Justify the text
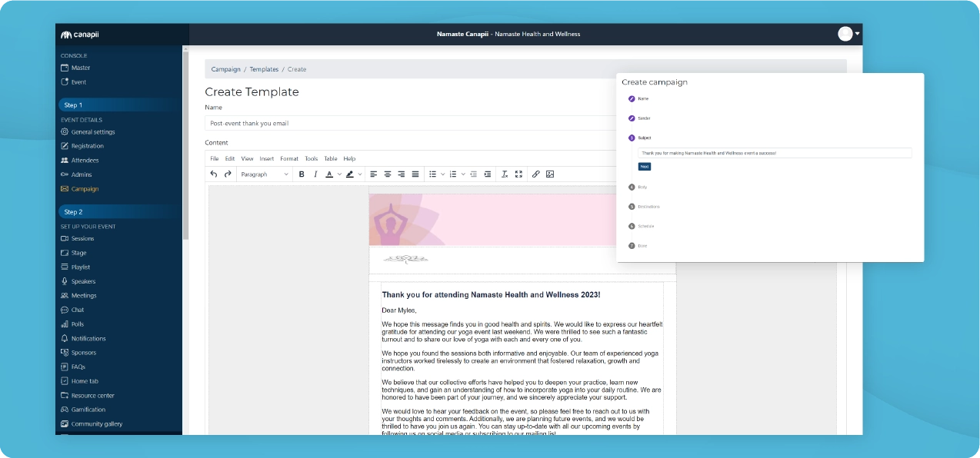Viewport: 980px width, 458px height. pyautogui.click(x=415, y=174)
